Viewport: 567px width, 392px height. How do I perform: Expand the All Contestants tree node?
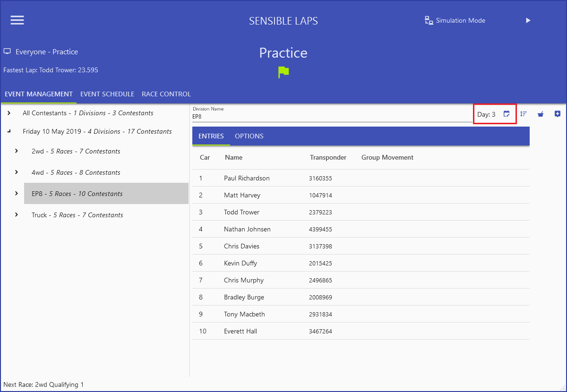click(9, 113)
